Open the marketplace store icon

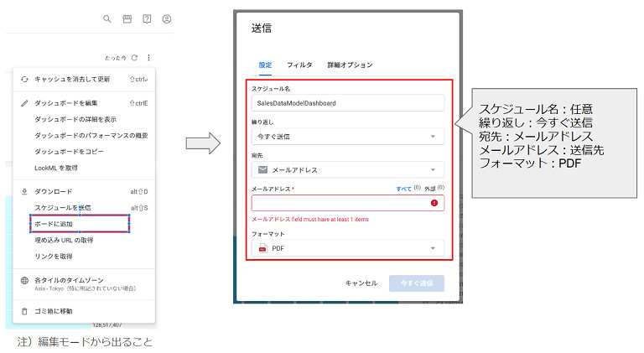click(x=127, y=19)
